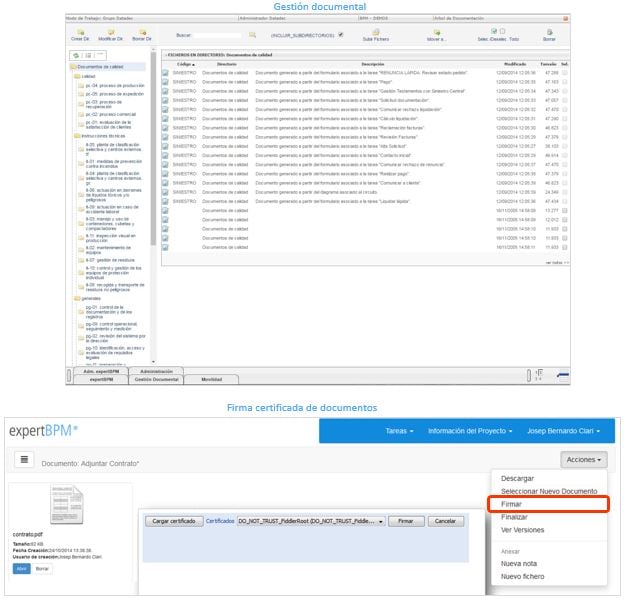Screen dimensions: 624x599
Task: Tick selection checkbox of last file row
Action: [565, 247]
